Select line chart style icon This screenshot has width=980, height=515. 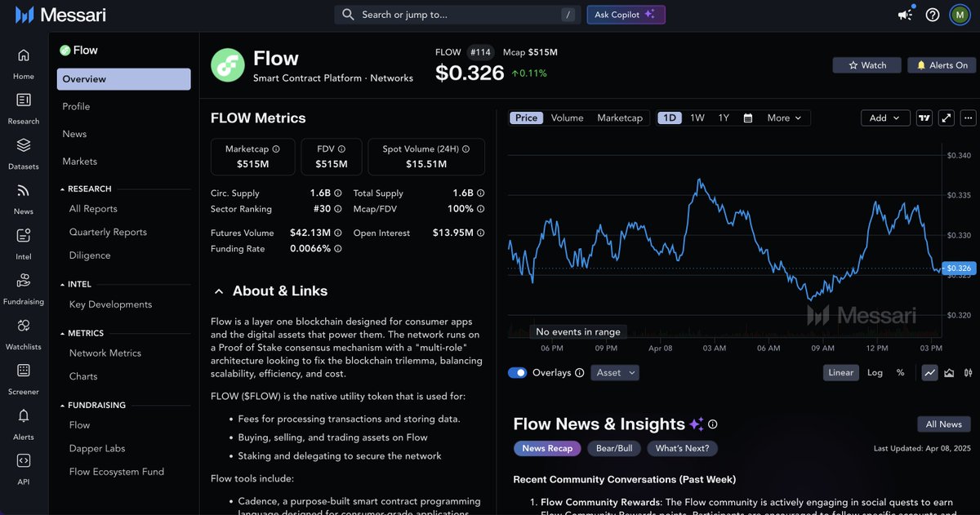(929, 373)
